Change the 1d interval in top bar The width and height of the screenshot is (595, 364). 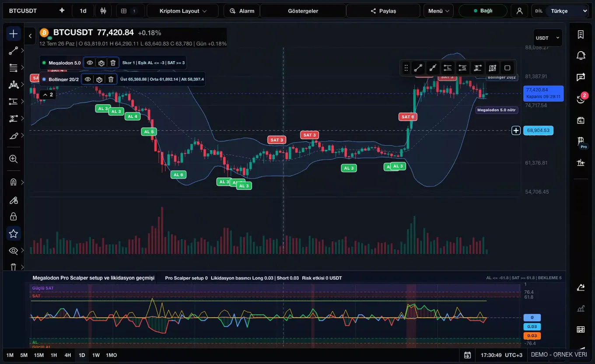point(83,11)
